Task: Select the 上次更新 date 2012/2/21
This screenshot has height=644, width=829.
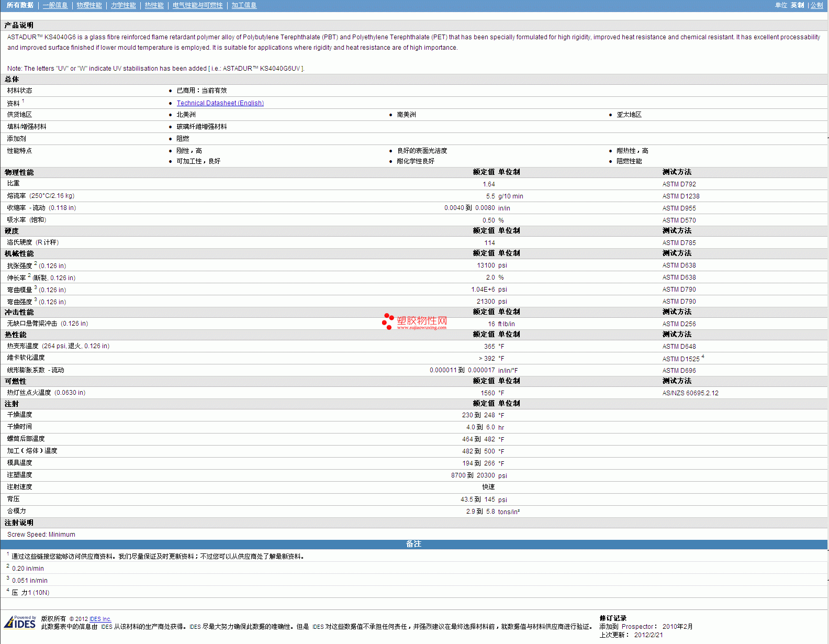Action: (648, 635)
